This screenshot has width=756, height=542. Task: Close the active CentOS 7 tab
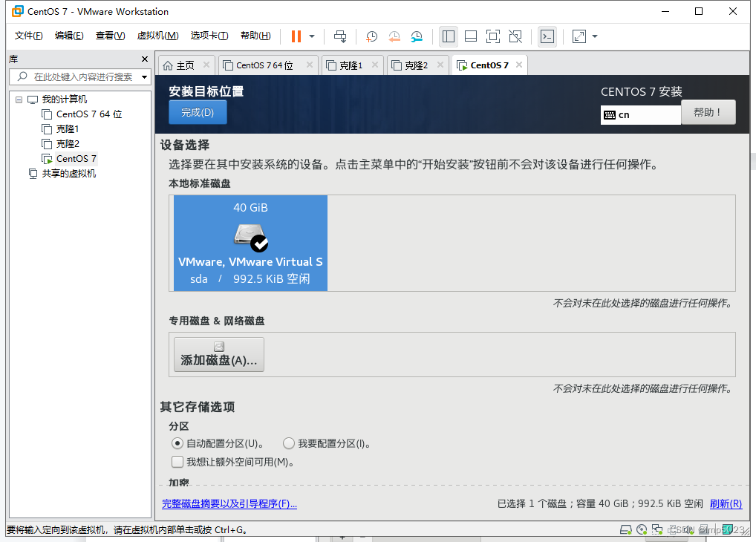(x=519, y=65)
